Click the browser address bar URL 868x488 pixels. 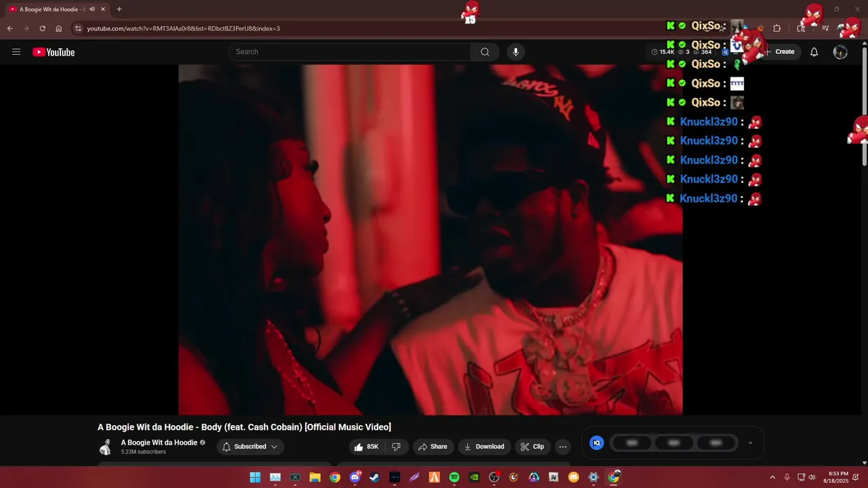click(183, 28)
